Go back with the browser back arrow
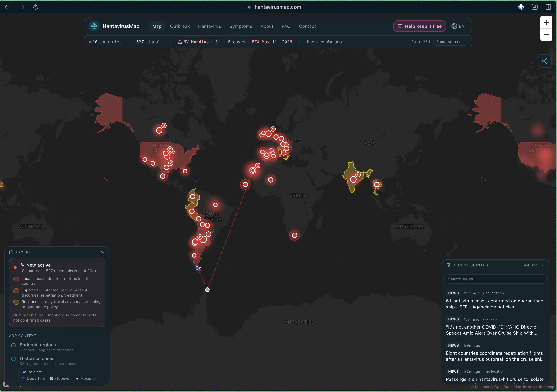The width and height of the screenshot is (557, 392). pos(8,7)
